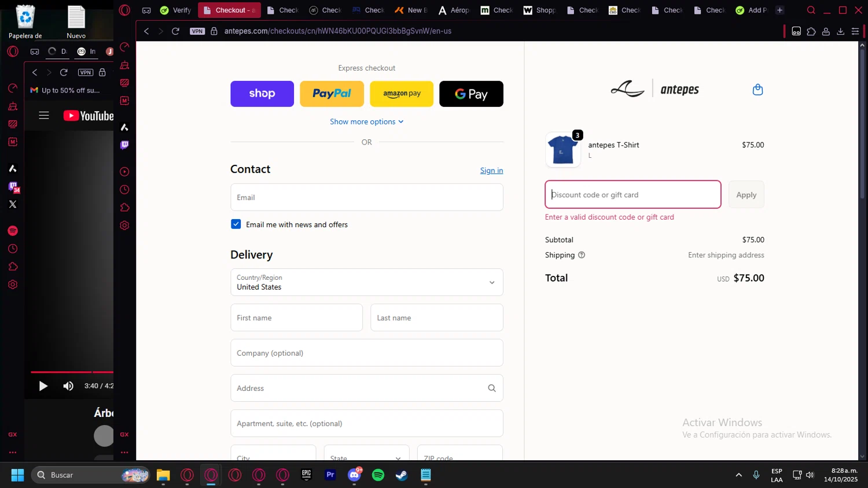Viewport: 868px width, 488px height.
Task: Open Settings gear in back window sidebar
Action: click(x=13, y=284)
